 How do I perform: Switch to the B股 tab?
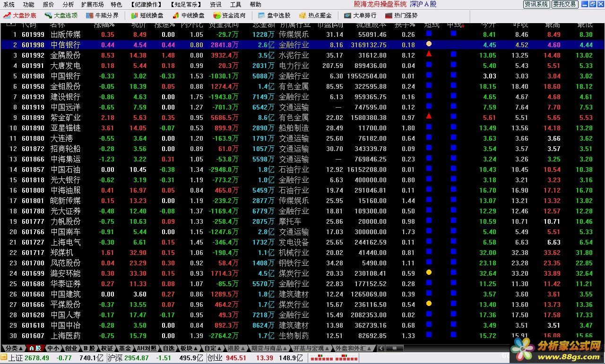(x=89, y=348)
